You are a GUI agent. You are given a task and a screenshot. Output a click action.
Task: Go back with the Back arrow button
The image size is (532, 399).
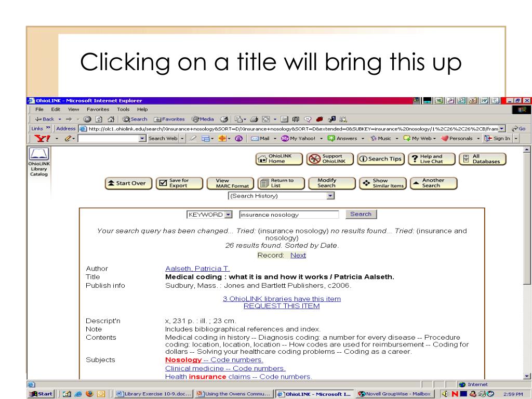tap(45, 119)
